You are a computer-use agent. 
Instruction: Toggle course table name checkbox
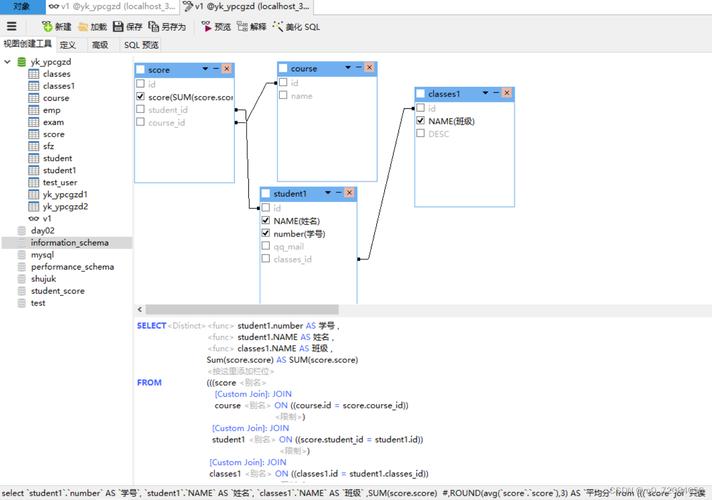283,95
